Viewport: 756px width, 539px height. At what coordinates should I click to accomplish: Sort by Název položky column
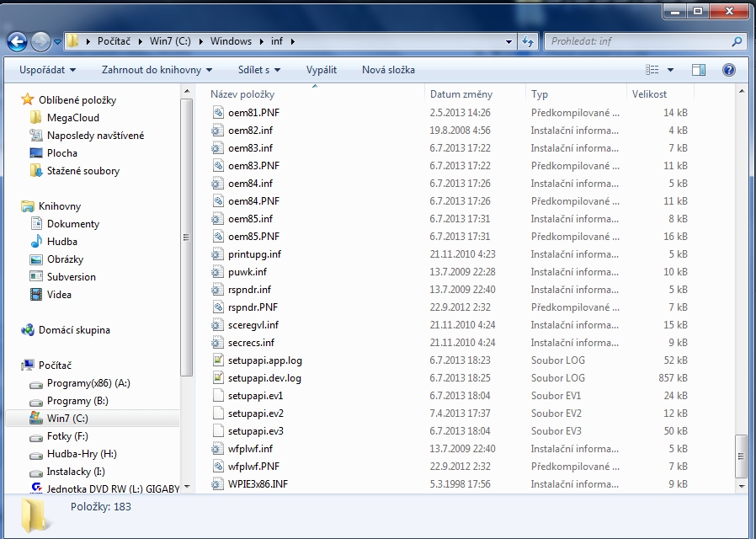pos(242,94)
